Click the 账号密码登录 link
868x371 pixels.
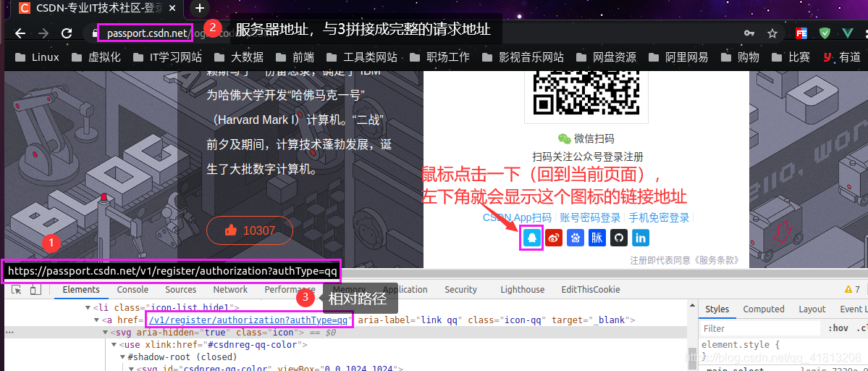point(590,217)
